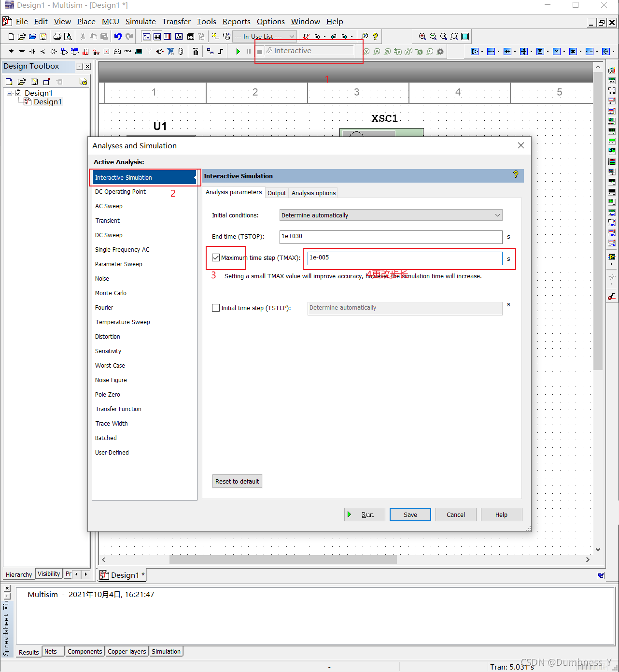Click the yellow Help question mark toolbar icon
619x672 pixels.
click(x=375, y=36)
